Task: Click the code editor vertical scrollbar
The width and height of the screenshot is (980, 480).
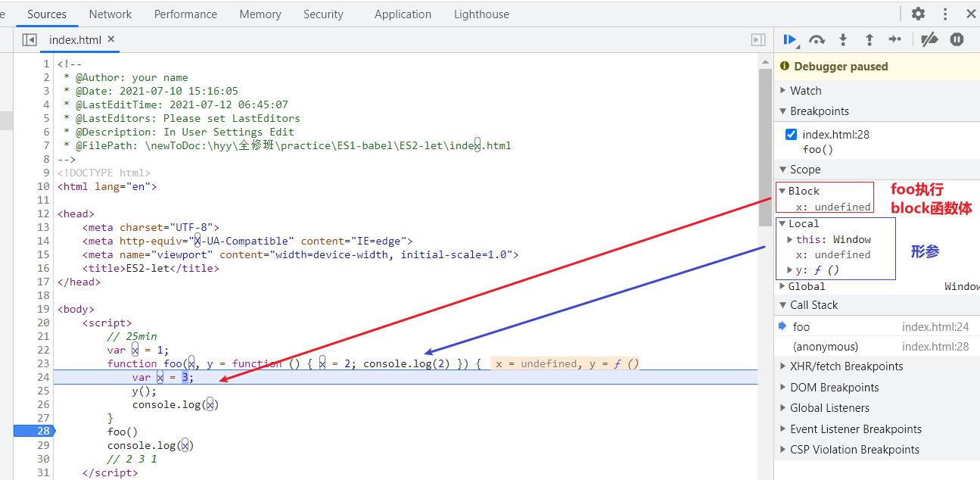Action: [x=765, y=148]
